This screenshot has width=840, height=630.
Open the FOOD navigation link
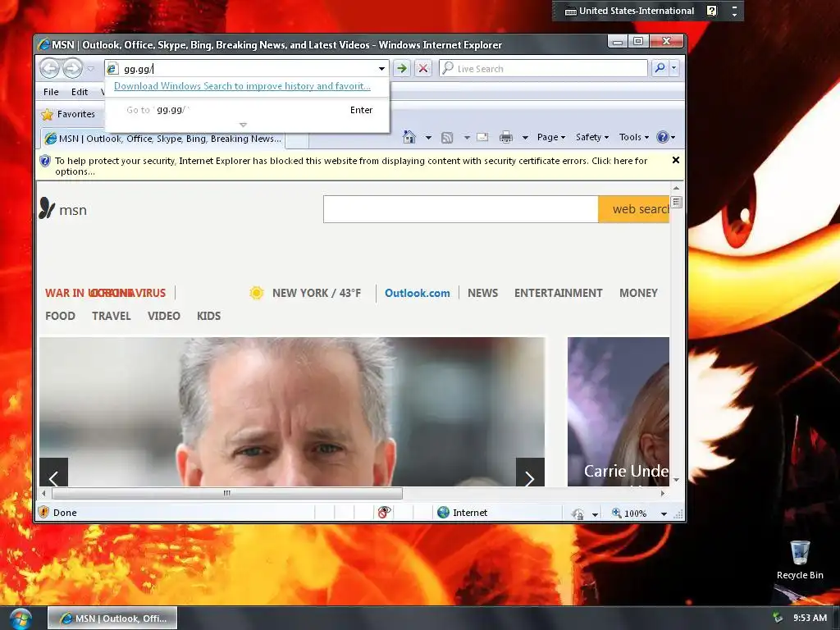pos(60,316)
